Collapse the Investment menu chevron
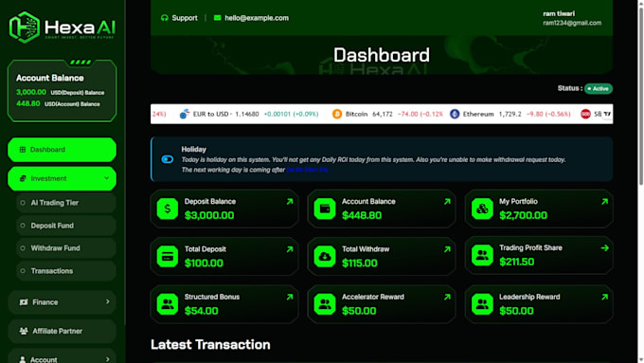644x363 pixels. tap(107, 178)
